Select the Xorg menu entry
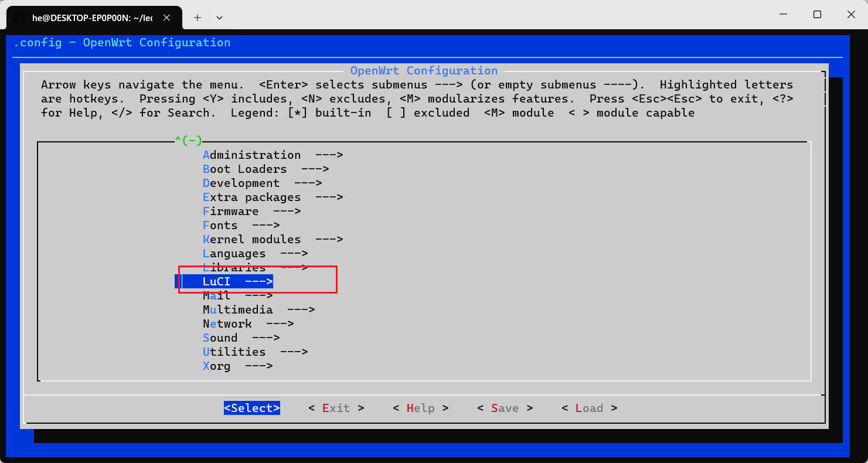 [x=237, y=366]
